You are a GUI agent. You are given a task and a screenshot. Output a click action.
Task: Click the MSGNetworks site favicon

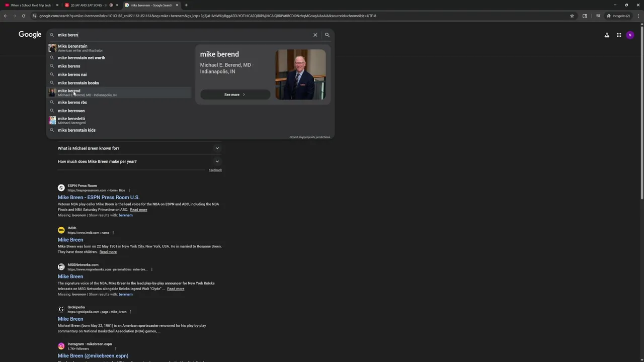(x=61, y=267)
